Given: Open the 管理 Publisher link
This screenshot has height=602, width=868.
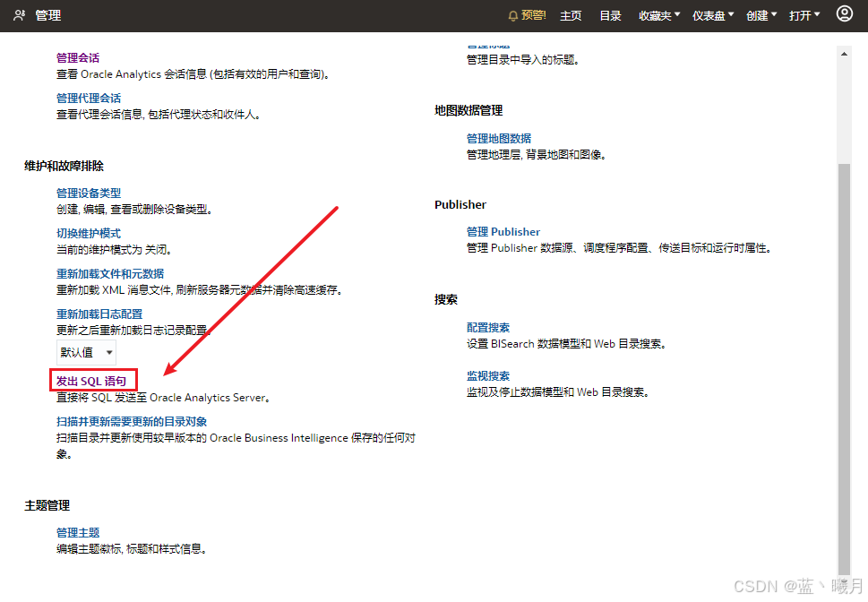Looking at the screenshot, I should (x=503, y=231).
